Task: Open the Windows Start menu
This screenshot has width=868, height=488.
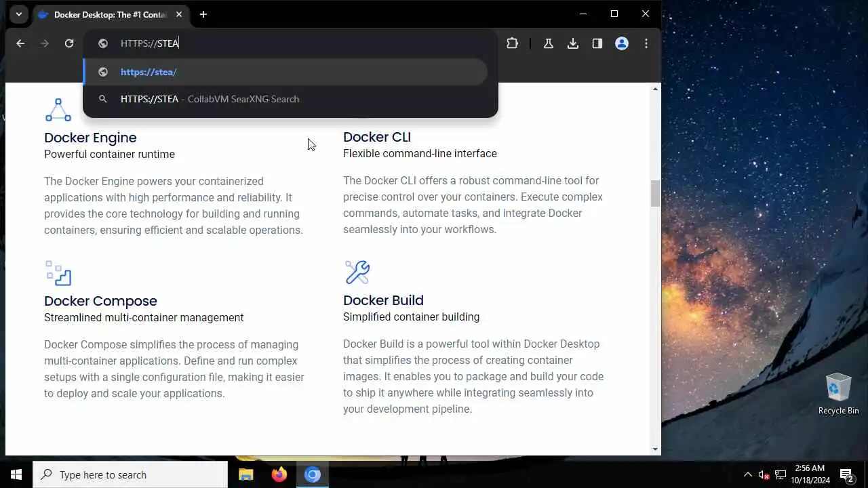Action: coord(16,474)
